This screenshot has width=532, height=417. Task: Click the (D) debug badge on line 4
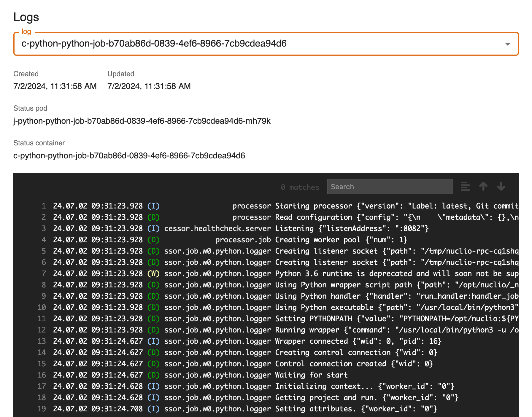[x=153, y=240]
